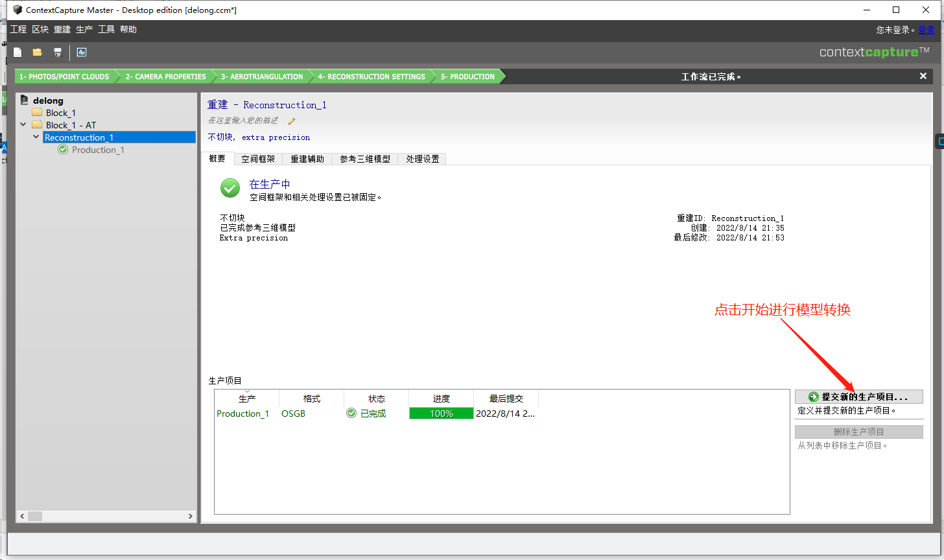This screenshot has height=560, width=944.
Task: Open the 工程 menu
Action: (x=18, y=30)
